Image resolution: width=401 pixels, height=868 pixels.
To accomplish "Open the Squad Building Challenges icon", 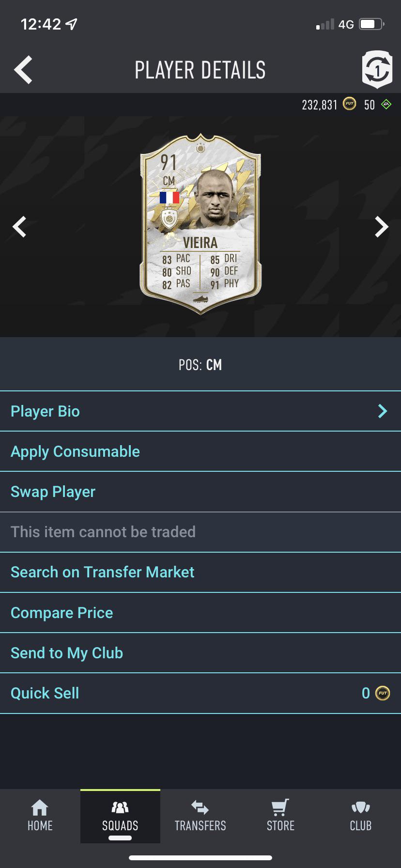I will (377, 69).
